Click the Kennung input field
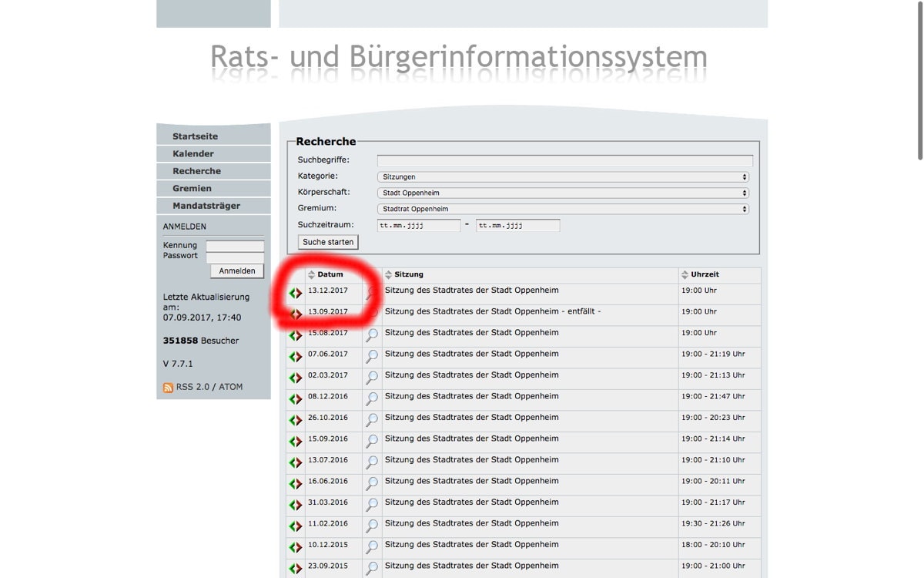The image size is (924, 578). [235, 246]
